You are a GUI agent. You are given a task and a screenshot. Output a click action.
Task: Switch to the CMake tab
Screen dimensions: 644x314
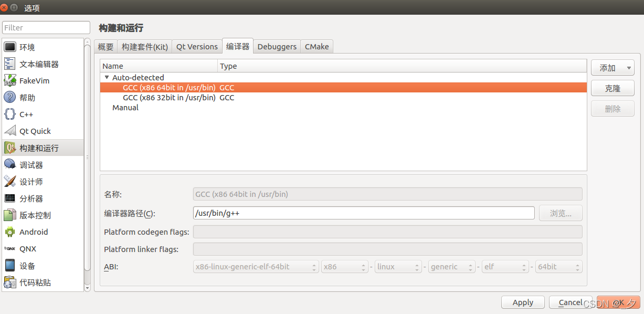[317, 47]
